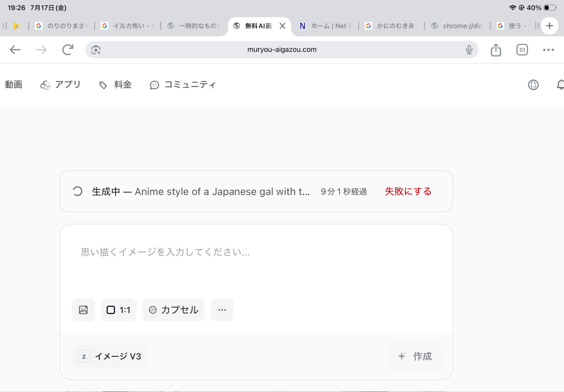Select the yellow smiley favicon tab

pyautogui.click(x=16, y=26)
